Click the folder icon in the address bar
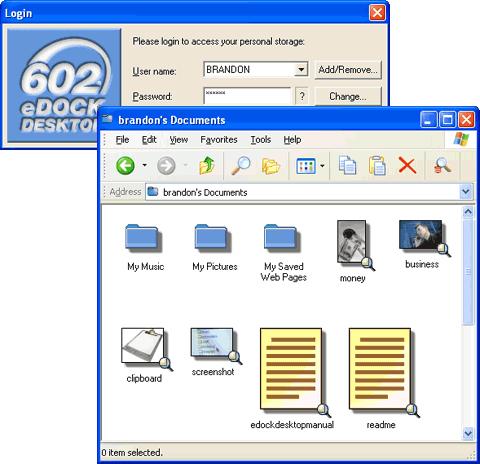Screen dimensions: 480x464 pyautogui.click(x=153, y=192)
